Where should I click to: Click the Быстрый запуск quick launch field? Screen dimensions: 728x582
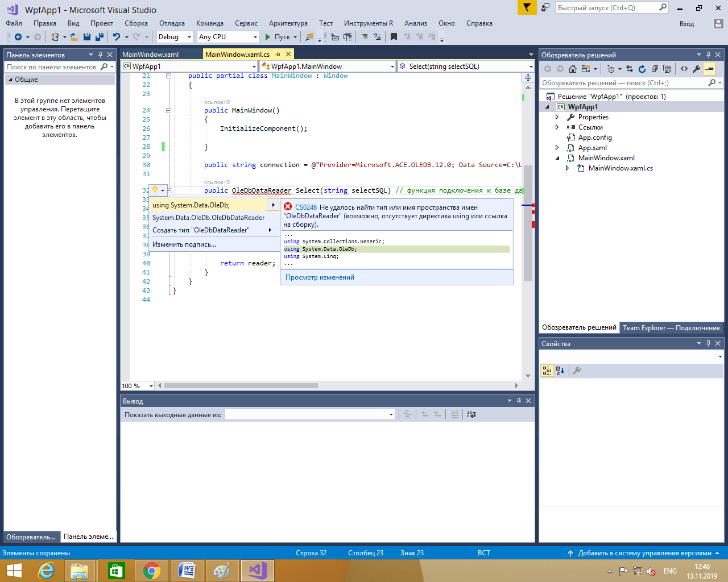[x=611, y=8]
